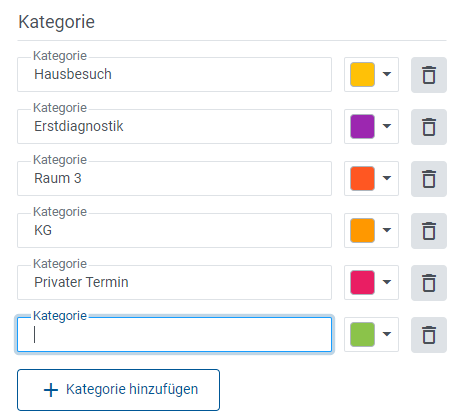Open color dropdown arrow for Privater Termin
The width and height of the screenshot is (467, 420).
[387, 282]
